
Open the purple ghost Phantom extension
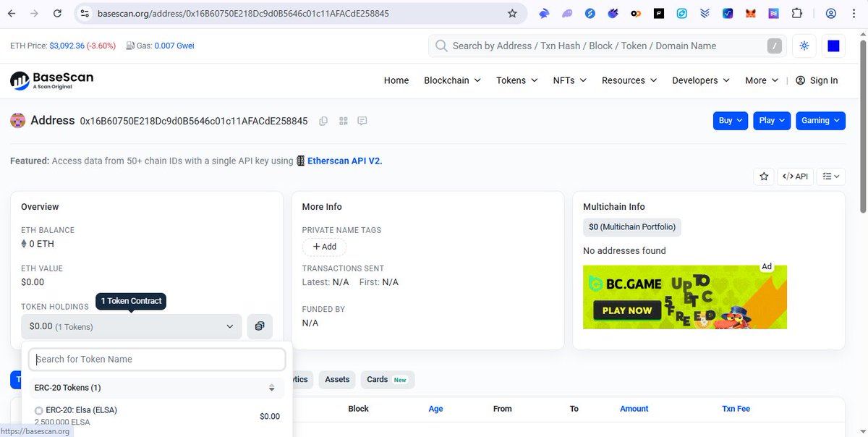pos(567,13)
